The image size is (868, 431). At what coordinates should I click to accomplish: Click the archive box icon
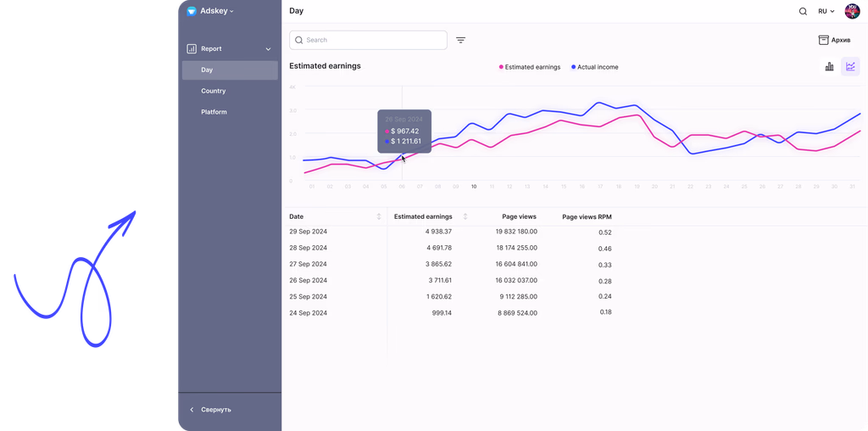[x=823, y=40]
